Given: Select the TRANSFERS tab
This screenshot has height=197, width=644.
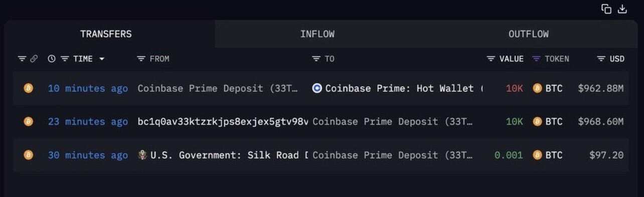Looking at the screenshot, I should click(106, 34).
